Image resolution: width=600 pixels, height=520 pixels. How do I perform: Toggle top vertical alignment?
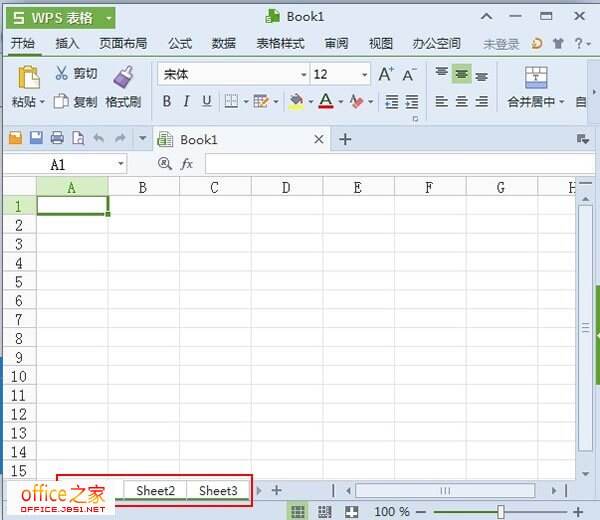click(442, 73)
